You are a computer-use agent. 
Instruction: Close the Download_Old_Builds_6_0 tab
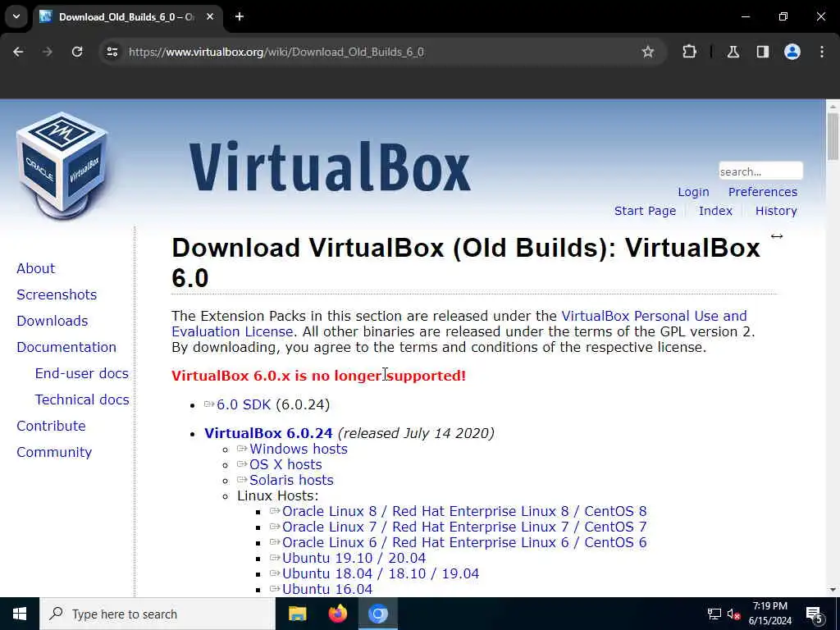[x=210, y=16]
